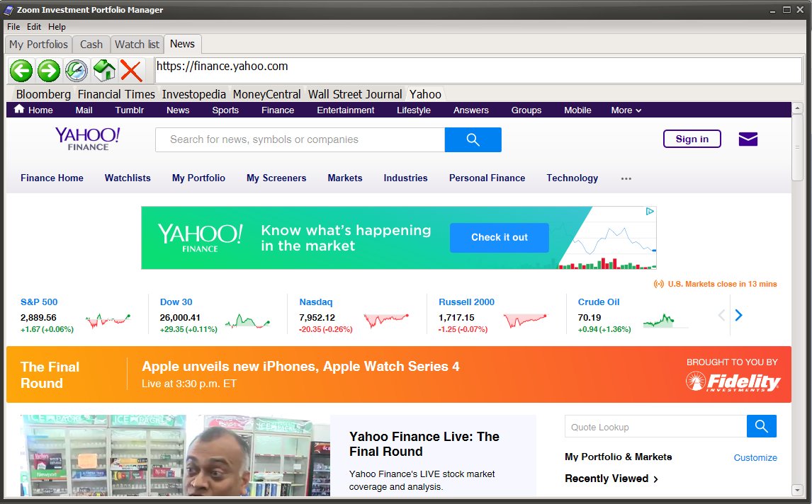Open the Help menu
The height and width of the screenshot is (504, 812).
click(57, 27)
